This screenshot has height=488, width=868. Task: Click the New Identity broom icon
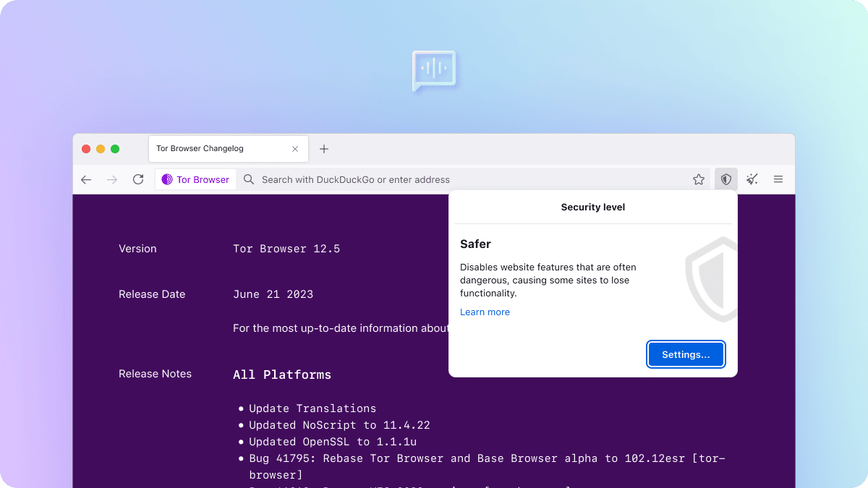click(x=752, y=180)
